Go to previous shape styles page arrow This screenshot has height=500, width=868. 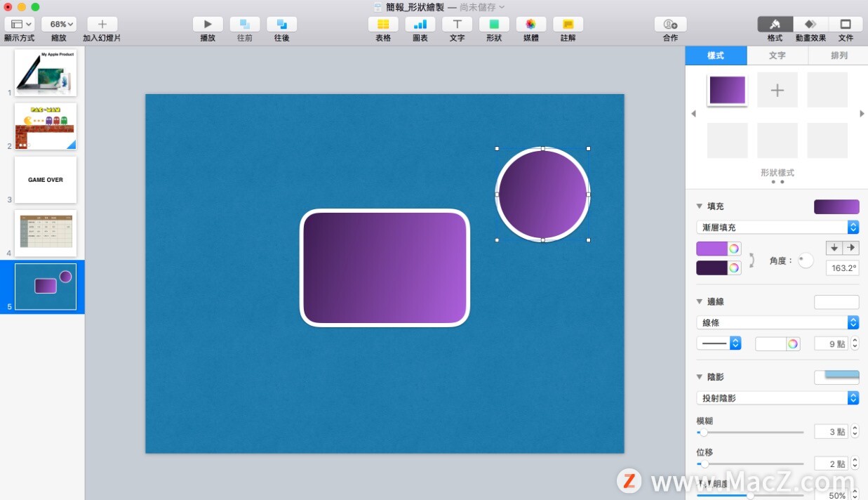(693, 114)
